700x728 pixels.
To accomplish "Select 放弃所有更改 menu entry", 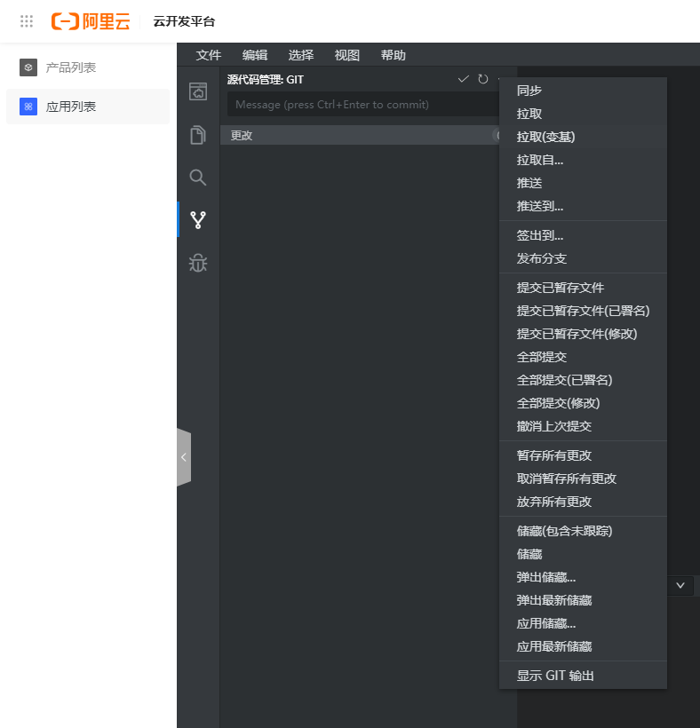I will (x=583, y=502).
